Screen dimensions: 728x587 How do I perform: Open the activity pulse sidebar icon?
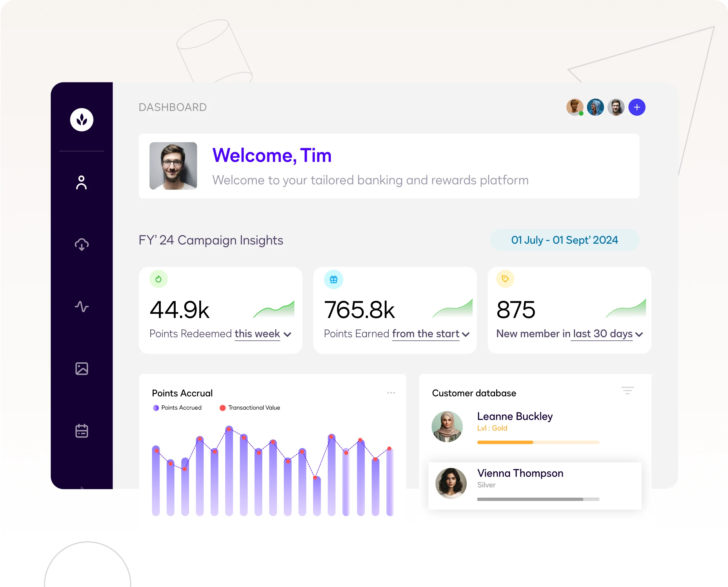(82, 307)
